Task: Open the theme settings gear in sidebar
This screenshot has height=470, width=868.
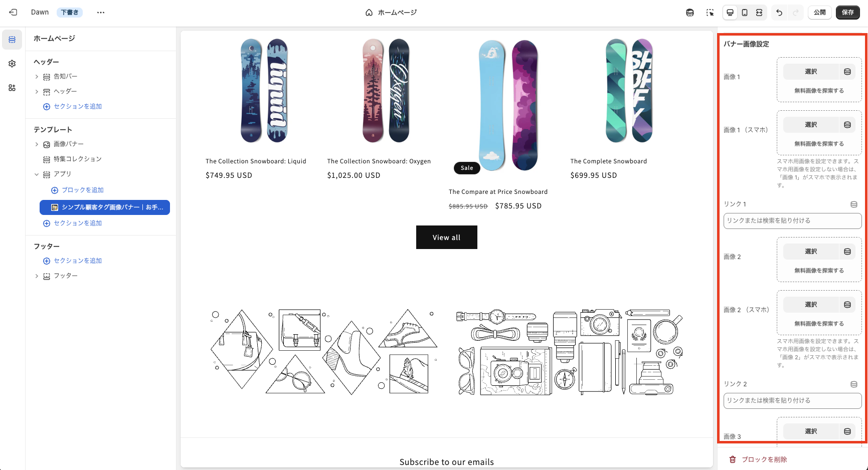Action: [12, 64]
